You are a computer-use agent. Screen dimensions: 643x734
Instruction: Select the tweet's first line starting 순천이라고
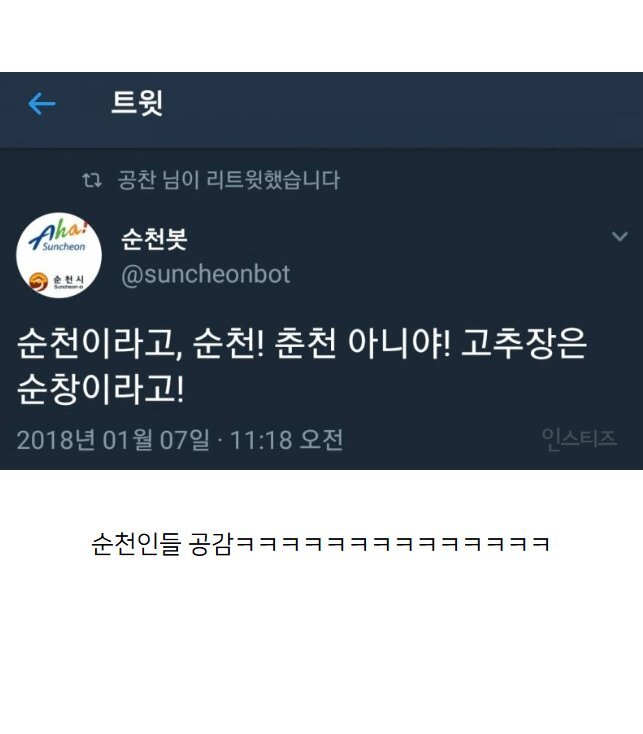(x=302, y=344)
